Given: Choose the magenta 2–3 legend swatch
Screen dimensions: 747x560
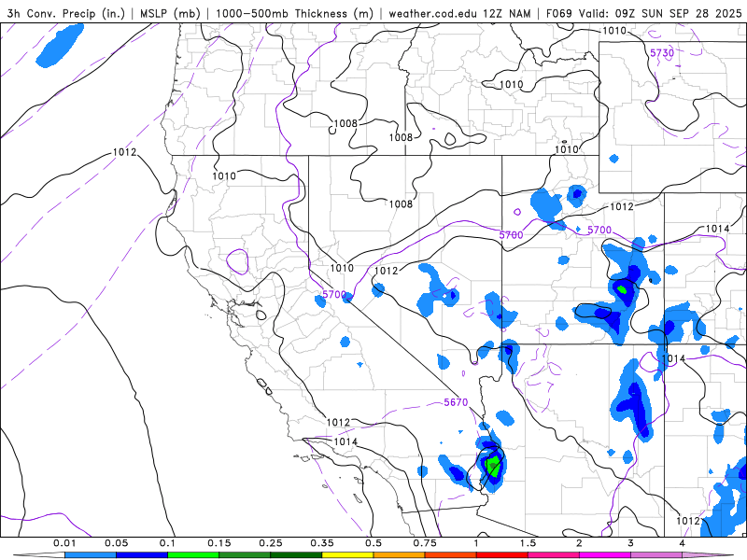Looking at the screenshot, I should [604, 555].
